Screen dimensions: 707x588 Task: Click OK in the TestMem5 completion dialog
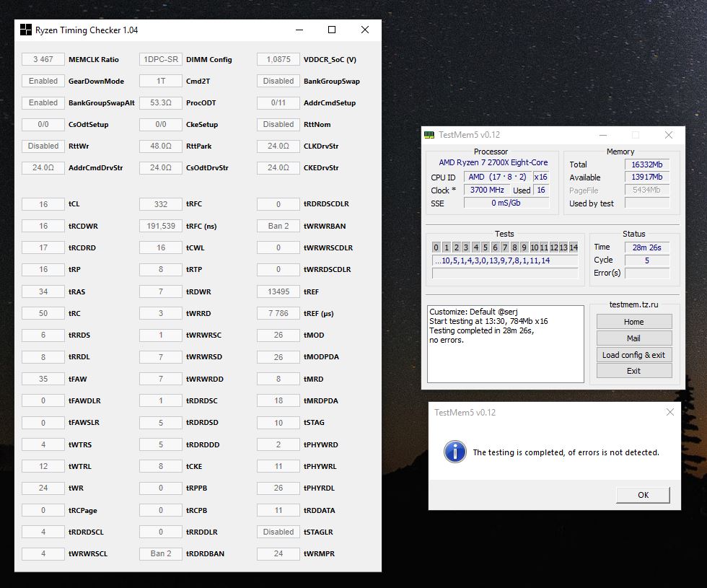point(643,495)
